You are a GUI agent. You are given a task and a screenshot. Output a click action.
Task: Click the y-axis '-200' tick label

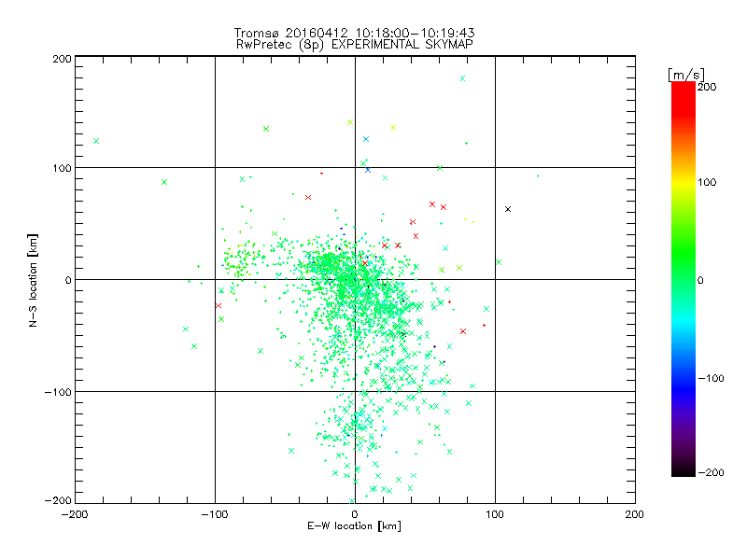point(58,500)
